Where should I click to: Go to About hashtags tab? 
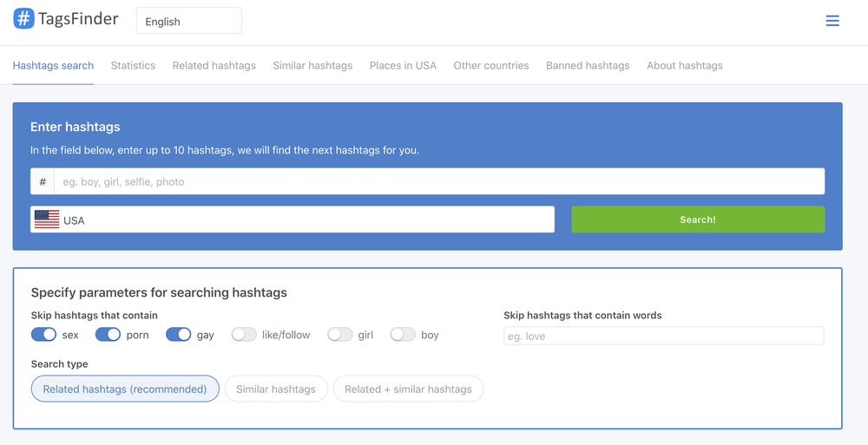pyautogui.click(x=685, y=65)
